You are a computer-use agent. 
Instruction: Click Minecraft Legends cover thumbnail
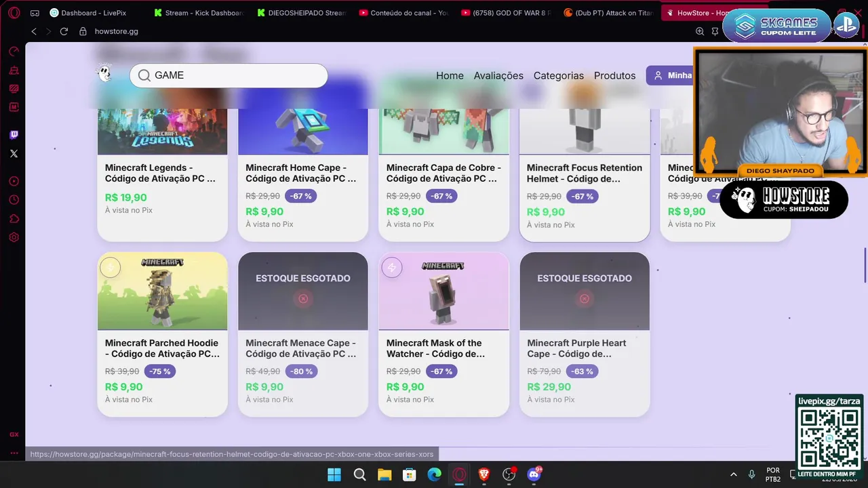[x=163, y=131]
